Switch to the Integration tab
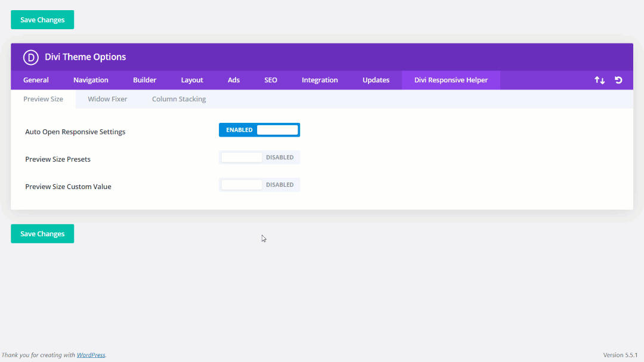Viewport: 644px width, 362px height. (320, 80)
